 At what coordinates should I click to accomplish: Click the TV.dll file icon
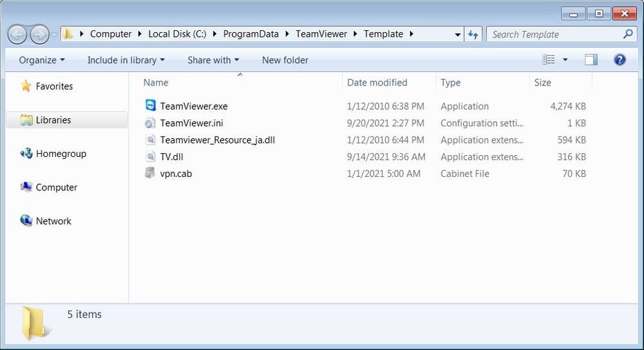[151, 156]
